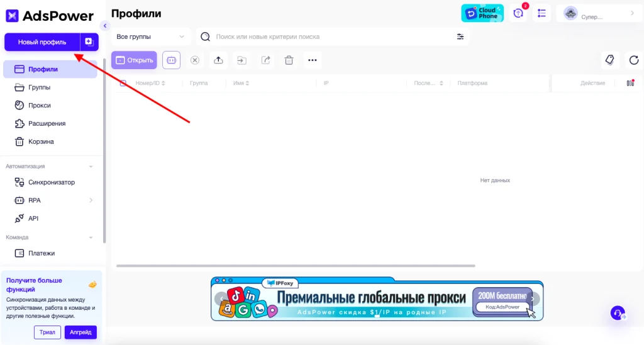644x345 pixels.
Task: Open the support chat headset icon
Action: click(x=618, y=313)
